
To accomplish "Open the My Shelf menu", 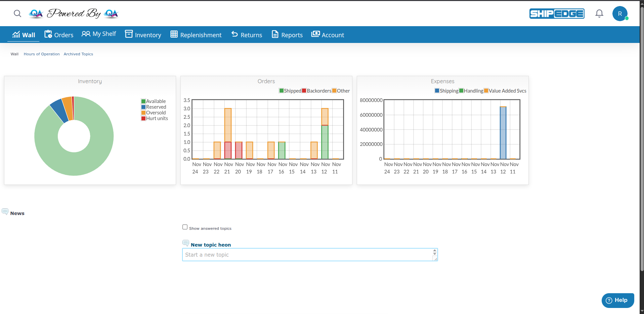I will (x=99, y=34).
